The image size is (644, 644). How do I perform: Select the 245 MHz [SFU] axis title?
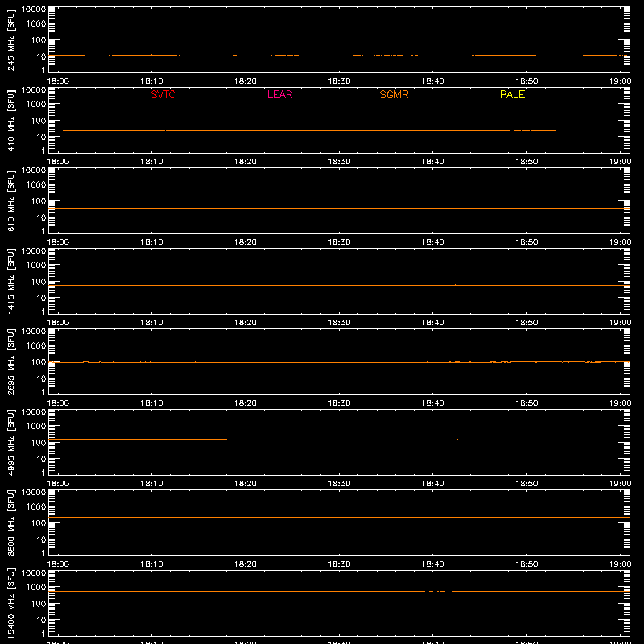[10, 39]
